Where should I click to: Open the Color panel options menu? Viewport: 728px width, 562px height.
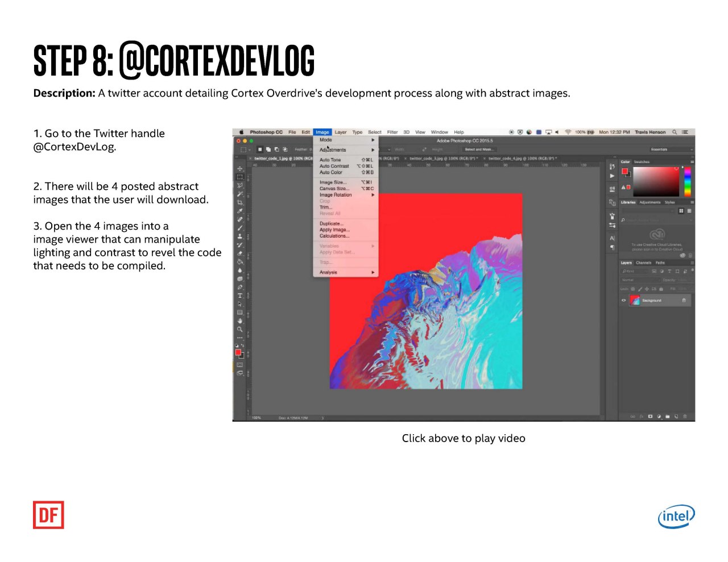click(x=692, y=162)
